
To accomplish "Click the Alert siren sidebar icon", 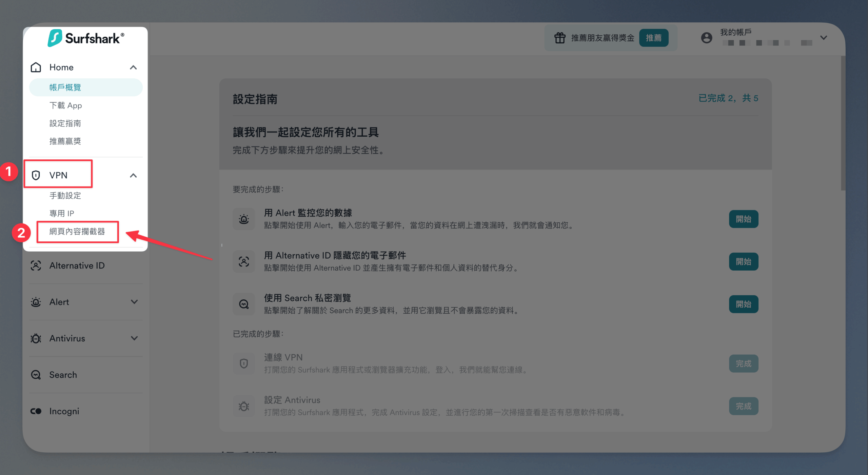I will [36, 302].
